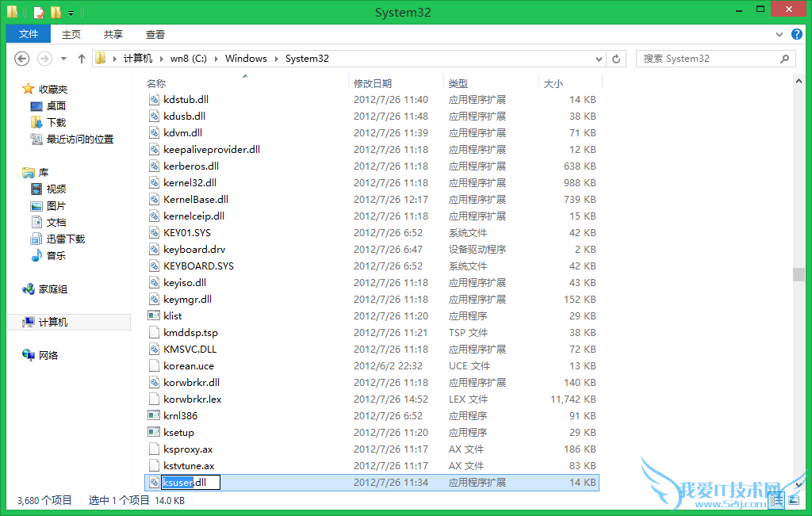Select file kerberos.dll
The width and height of the screenshot is (812, 516).
pyautogui.click(x=191, y=166)
